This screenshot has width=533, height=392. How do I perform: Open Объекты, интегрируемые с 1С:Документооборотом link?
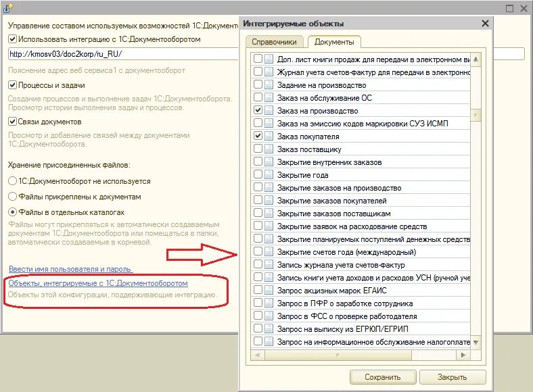point(98,283)
